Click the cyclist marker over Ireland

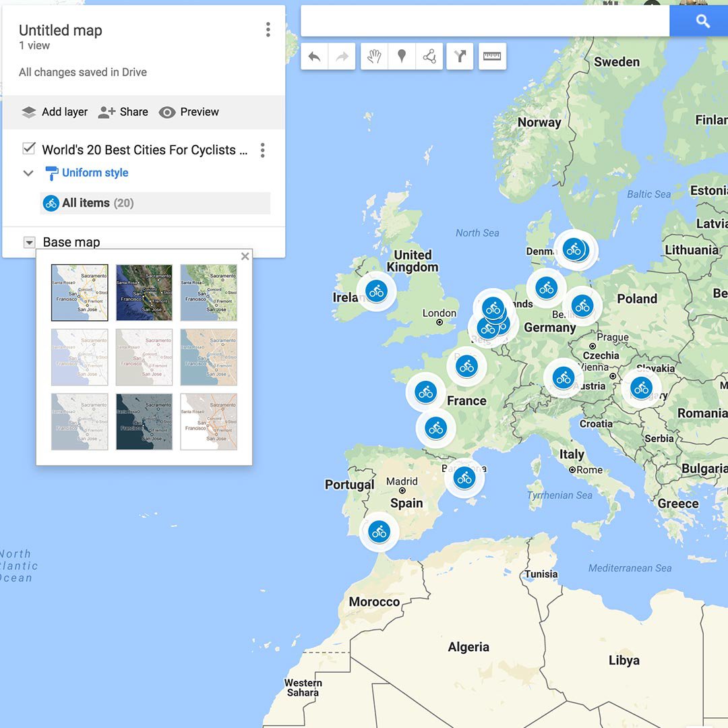376,291
